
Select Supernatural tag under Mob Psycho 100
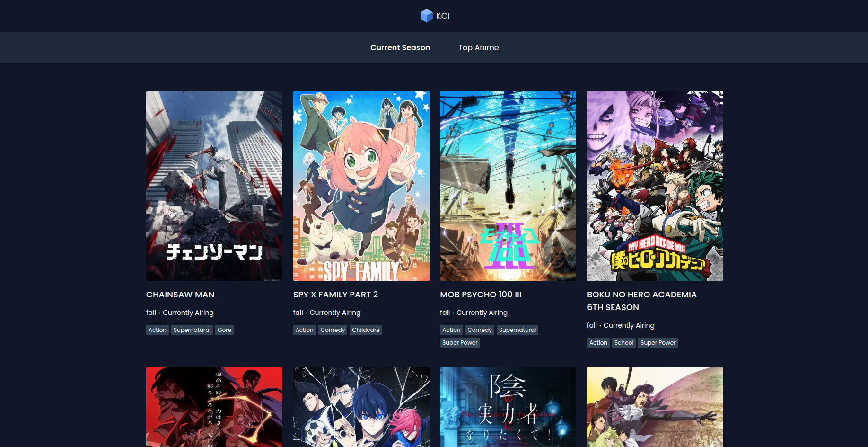(x=517, y=330)
